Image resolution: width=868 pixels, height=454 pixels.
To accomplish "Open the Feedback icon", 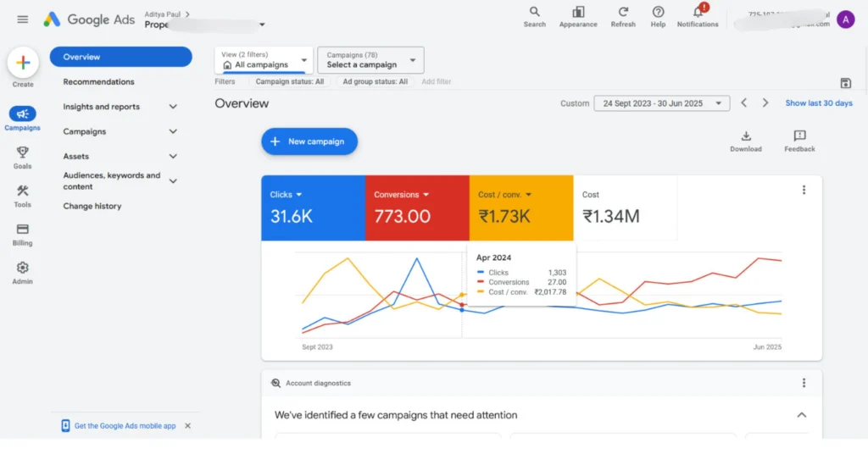I will (x=799, y=141).
